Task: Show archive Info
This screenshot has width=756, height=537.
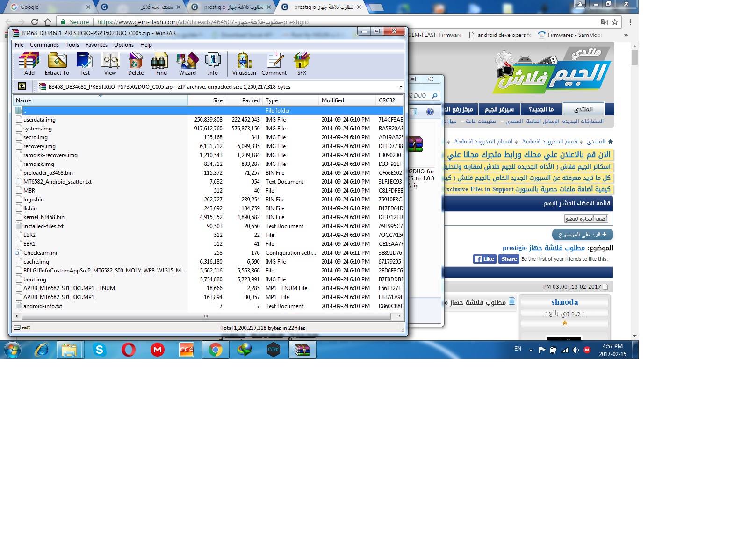Action: (x=213, y=64)
